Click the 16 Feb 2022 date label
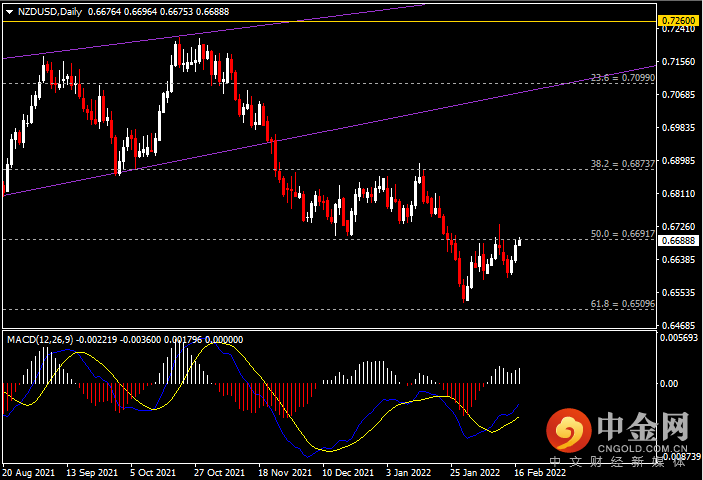Image resolution: width=703 pixels, height=480 pixels. [540, 472]
